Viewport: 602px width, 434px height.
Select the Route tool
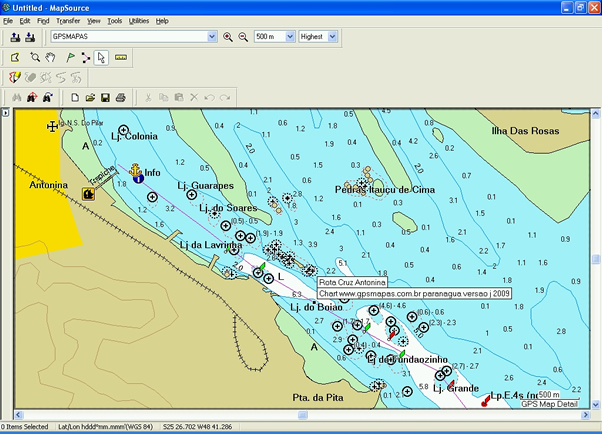point(85,58)
